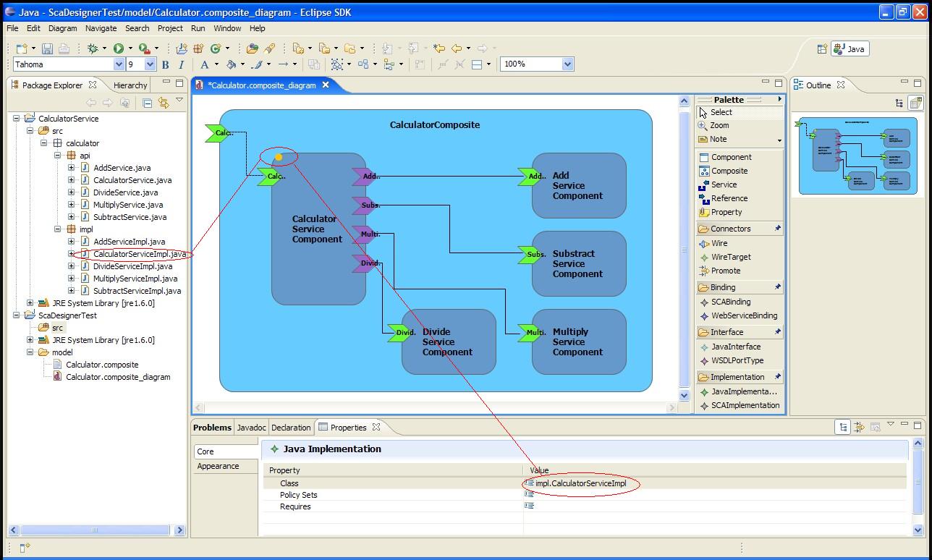
Task: Switch Outline to tree view mode
Action: pyautogui.click(x=899, y=103)
